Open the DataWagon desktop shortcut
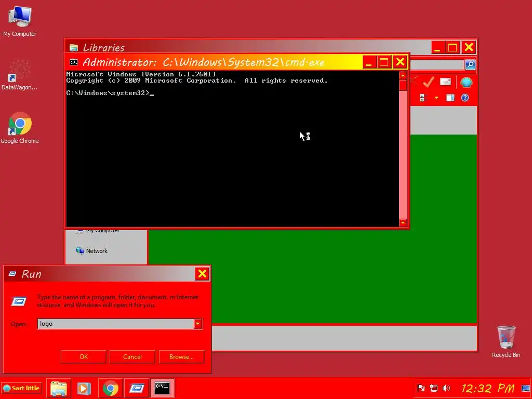532x399 pixels. (19, 75)
